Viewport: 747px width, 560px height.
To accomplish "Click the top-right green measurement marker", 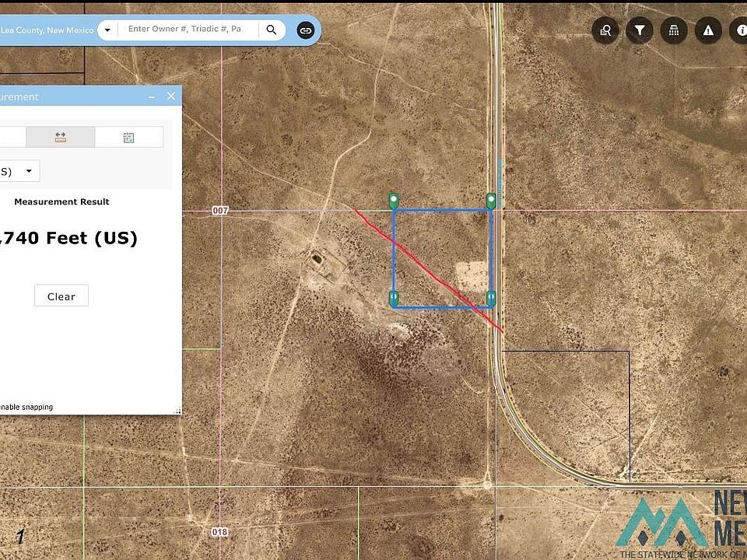I will pyautogui.click(x=491, y=201).
